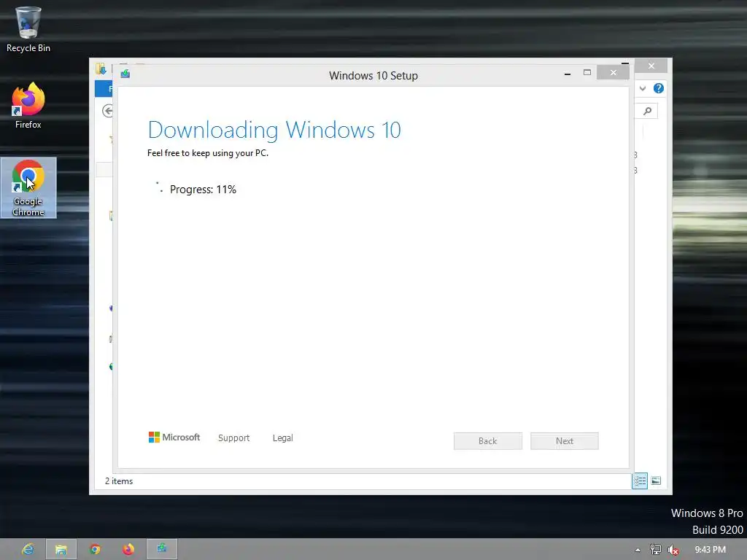Minimize the Windows 10 Setup window
Image resolution: width=747 pixels, height=560 pixels.
[x=568, y=74]
